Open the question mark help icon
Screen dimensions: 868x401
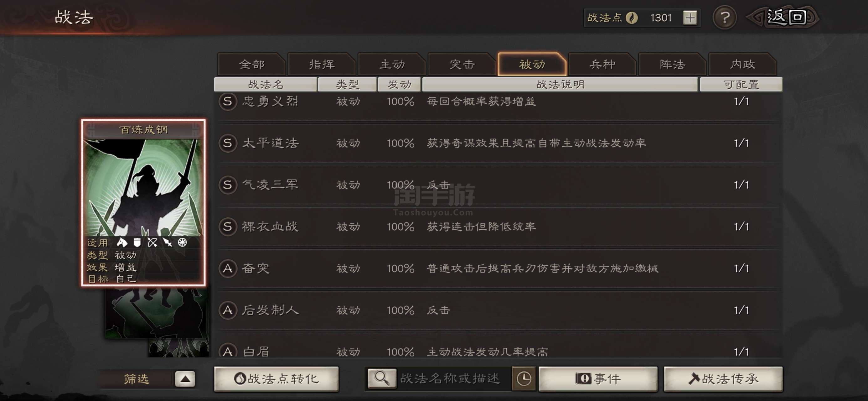(725, 18)
